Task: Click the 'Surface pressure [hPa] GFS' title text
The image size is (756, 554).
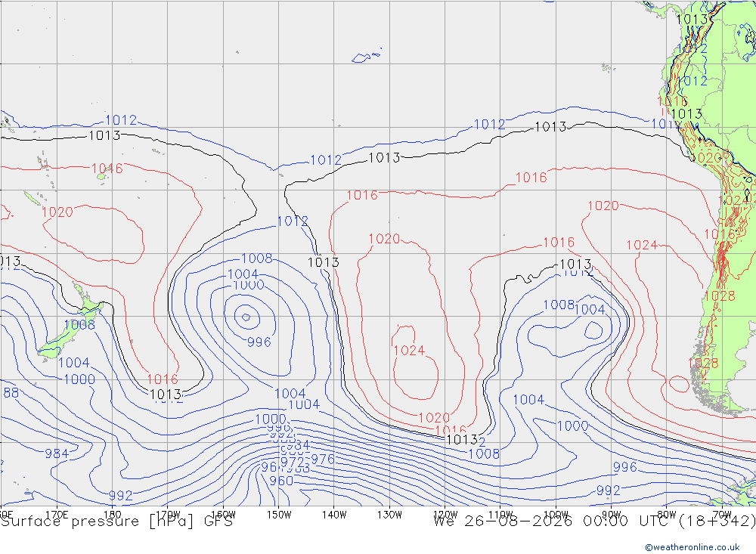Action: coord(117,522)
